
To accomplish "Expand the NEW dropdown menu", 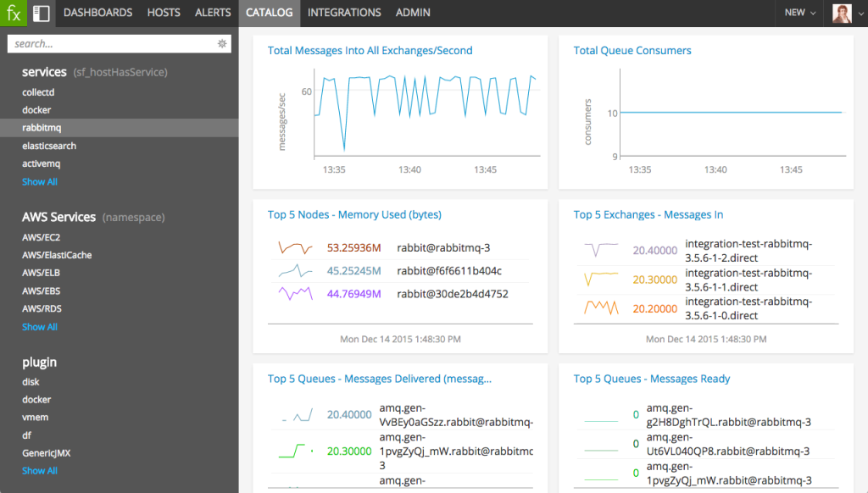I will [800, 13].
